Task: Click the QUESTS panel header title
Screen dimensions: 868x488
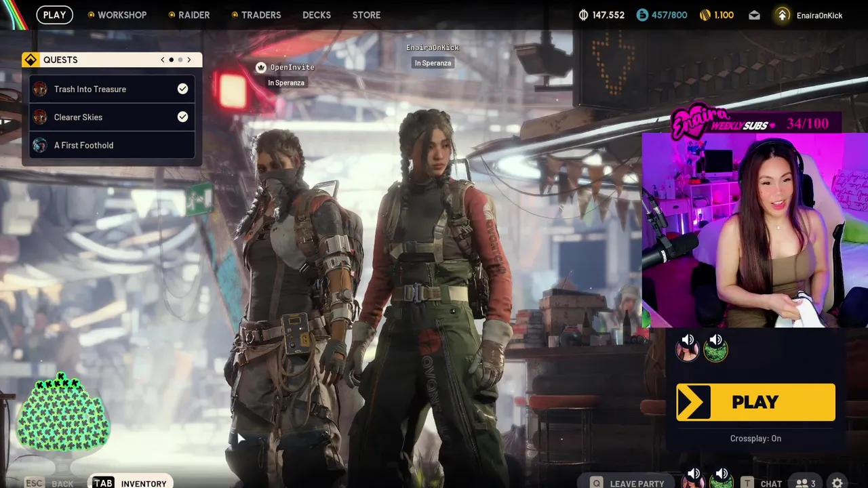Action: pyautogui.click(x=60, y=60)
